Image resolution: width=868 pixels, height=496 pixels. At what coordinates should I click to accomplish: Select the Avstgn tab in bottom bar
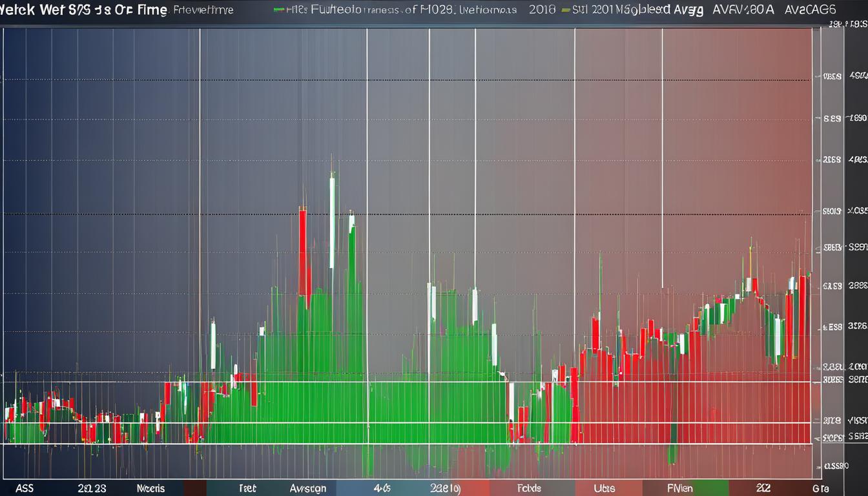[x=308, y=489]
